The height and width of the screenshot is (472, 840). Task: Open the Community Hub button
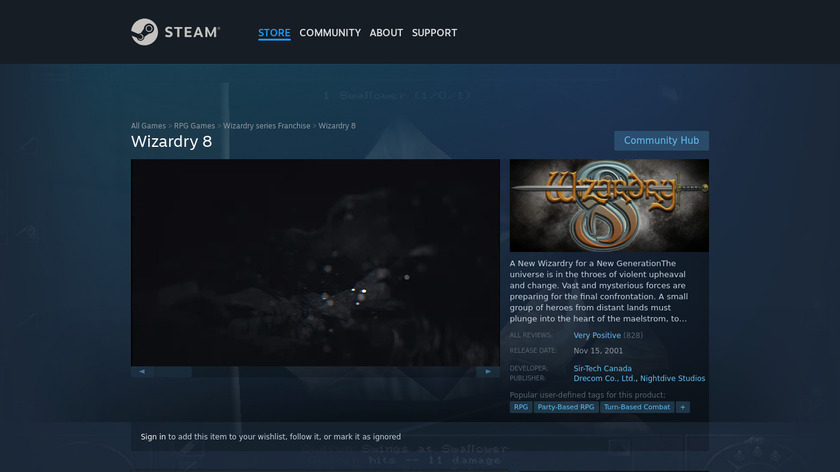(661, 140)
